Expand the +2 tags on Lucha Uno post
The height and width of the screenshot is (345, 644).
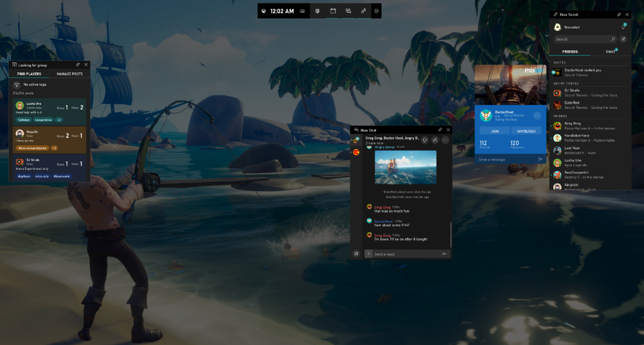tap(59, 120)
